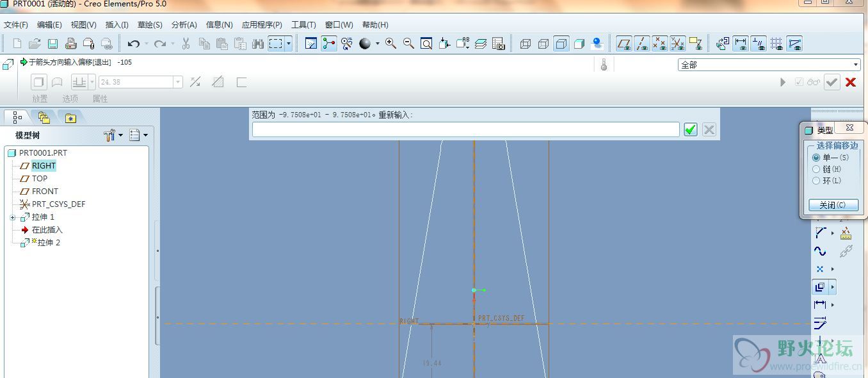
Task: Select the offset edge sketch tool
Action: [820, 287]
